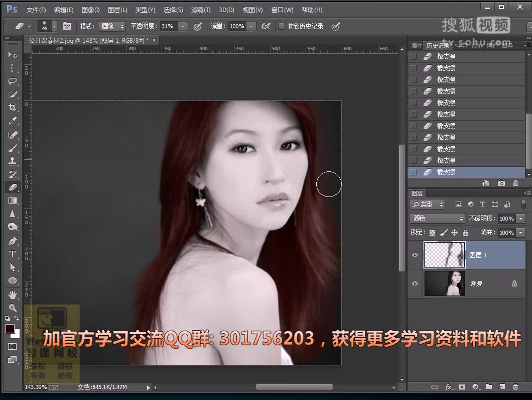Select the Quick Selection tool
The width and height of the screenshot is (532, 400).
point(13,94)
